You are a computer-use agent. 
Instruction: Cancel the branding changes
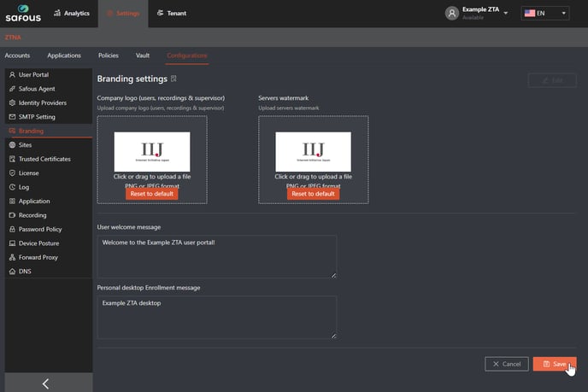coord(506,364)
